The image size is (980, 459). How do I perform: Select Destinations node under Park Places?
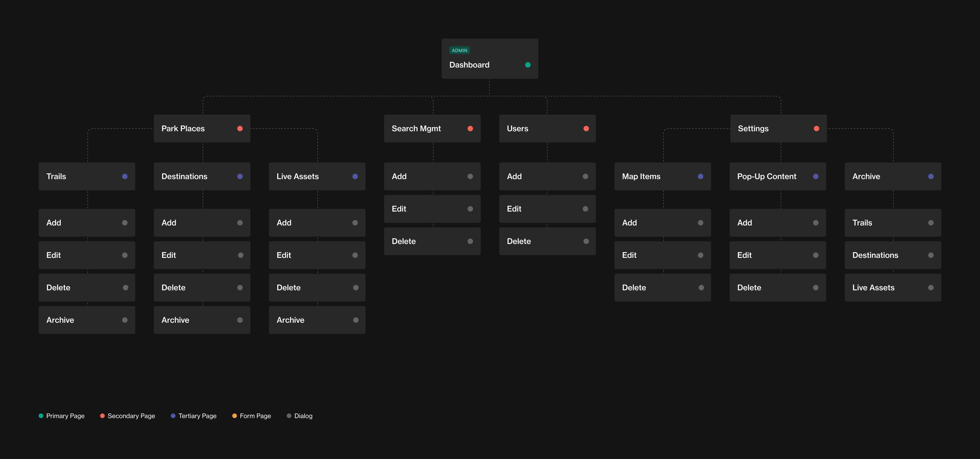[201, 177]
